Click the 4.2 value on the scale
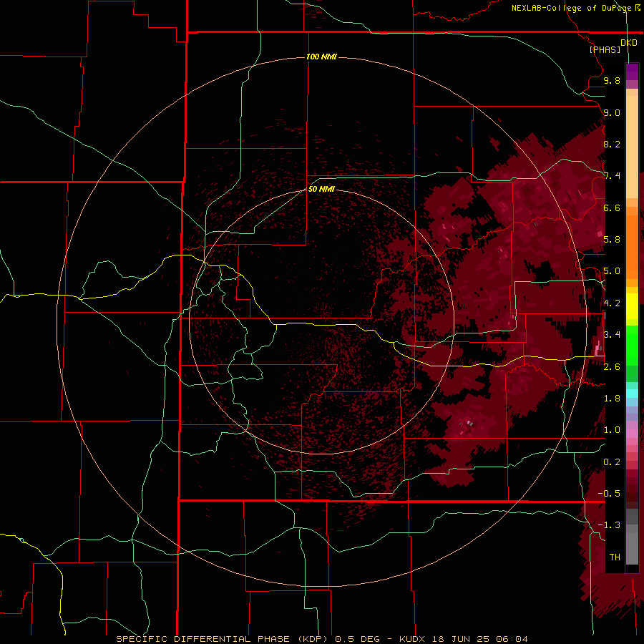This screenshot has height=644, width=644. 612,303
